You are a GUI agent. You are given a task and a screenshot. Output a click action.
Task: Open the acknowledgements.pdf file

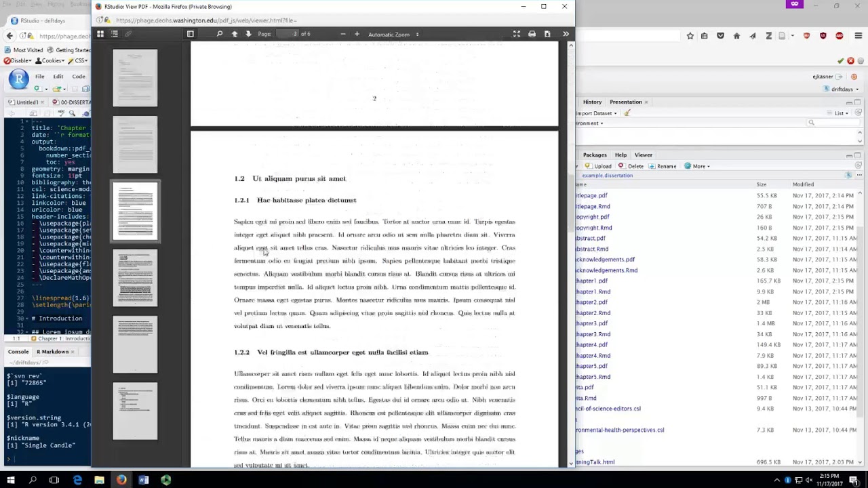606,260
